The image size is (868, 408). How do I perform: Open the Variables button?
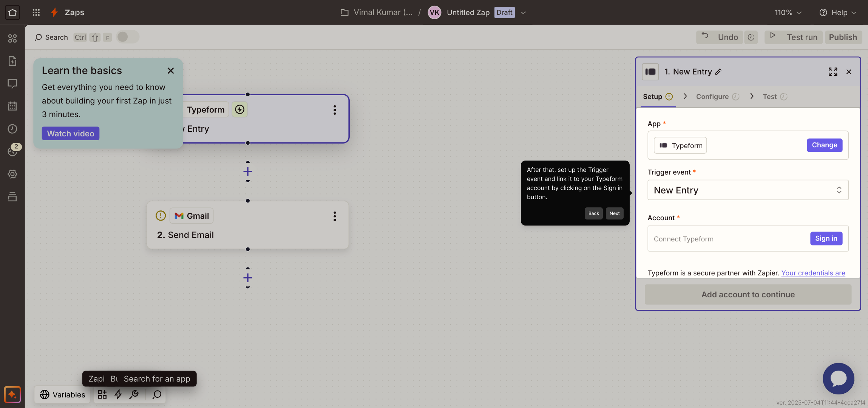63,395
